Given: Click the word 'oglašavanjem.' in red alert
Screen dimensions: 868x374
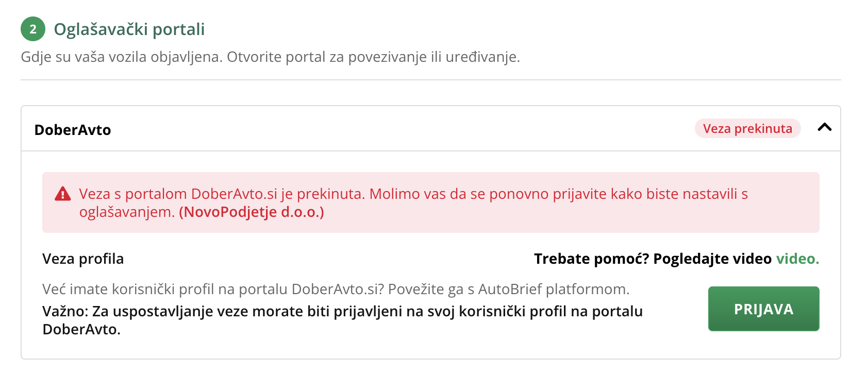Looking at the screenshot, I should tap(127, 212).
